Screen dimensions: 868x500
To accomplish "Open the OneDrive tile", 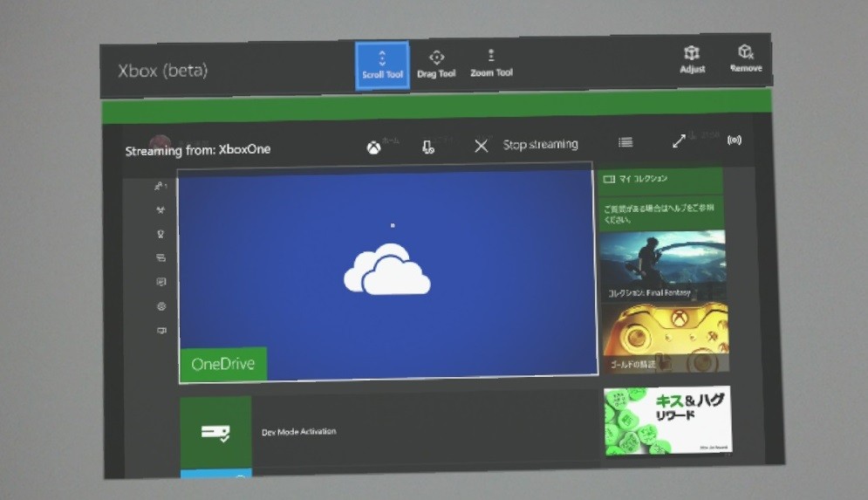I will pos(388,272).
